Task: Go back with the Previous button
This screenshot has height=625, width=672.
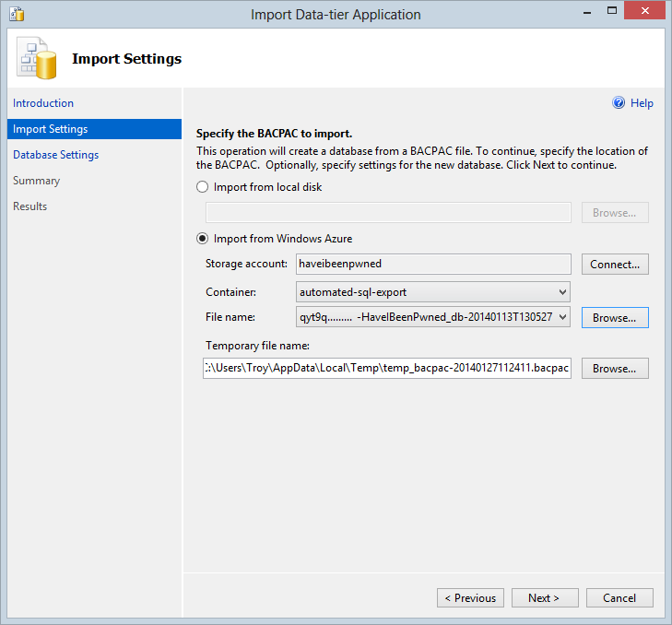Action: coord(470,598)
